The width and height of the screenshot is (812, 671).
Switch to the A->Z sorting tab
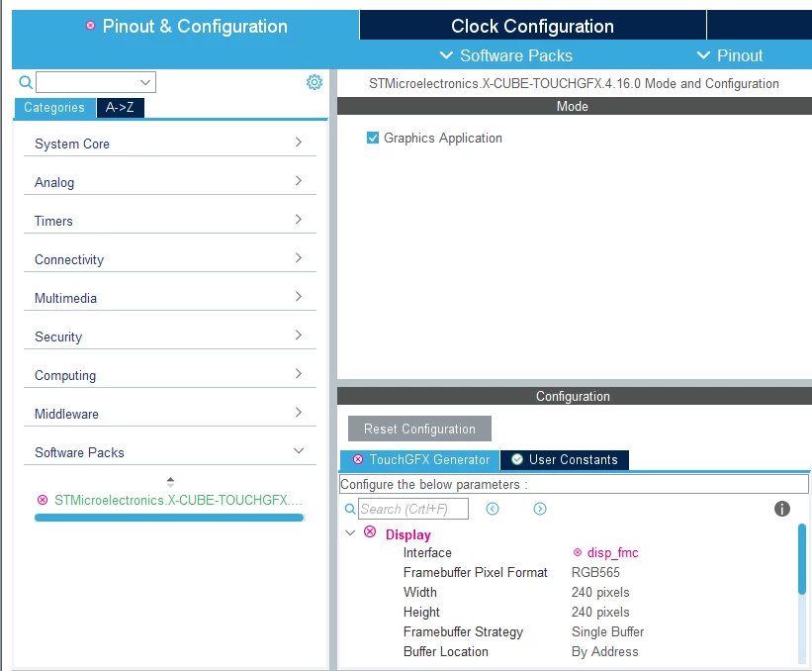[x=120, y=107]
